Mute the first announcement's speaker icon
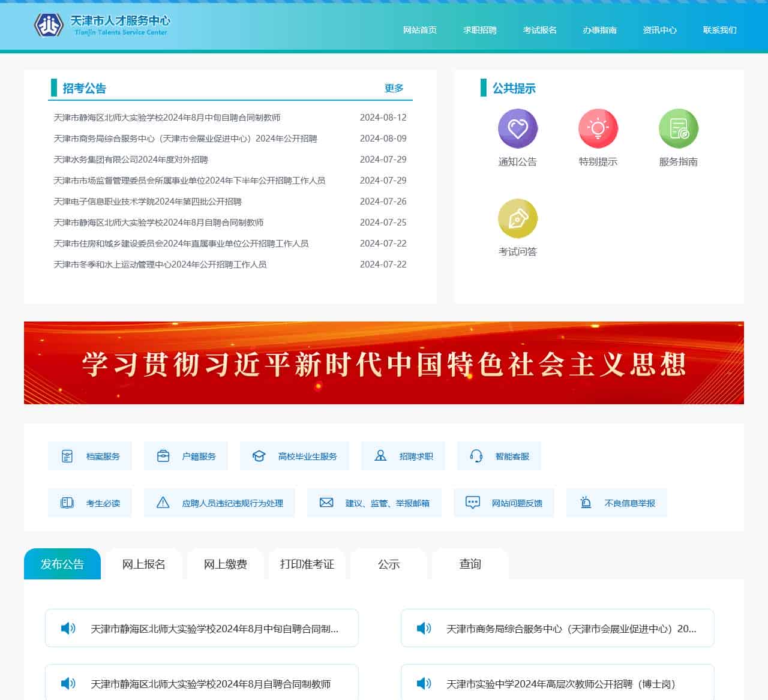The height and width of the screenshot is (700, 768). pyautogui.click(x=68, y=628)
